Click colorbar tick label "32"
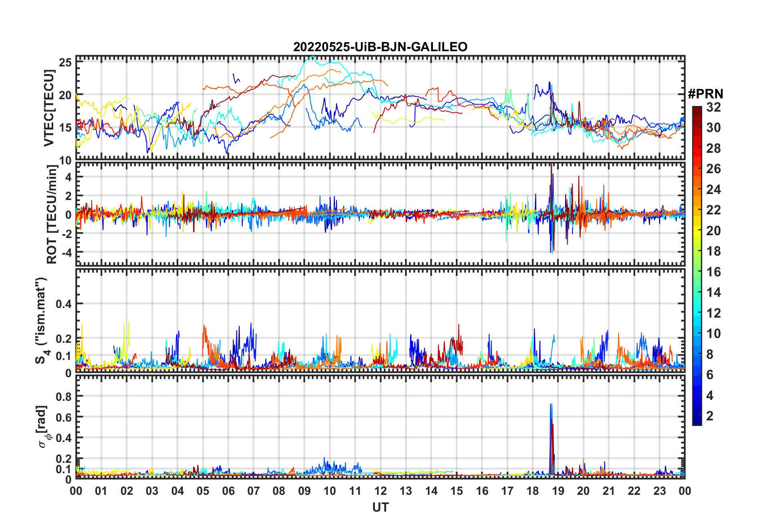 pyautogui.click(x=713, y=107)
